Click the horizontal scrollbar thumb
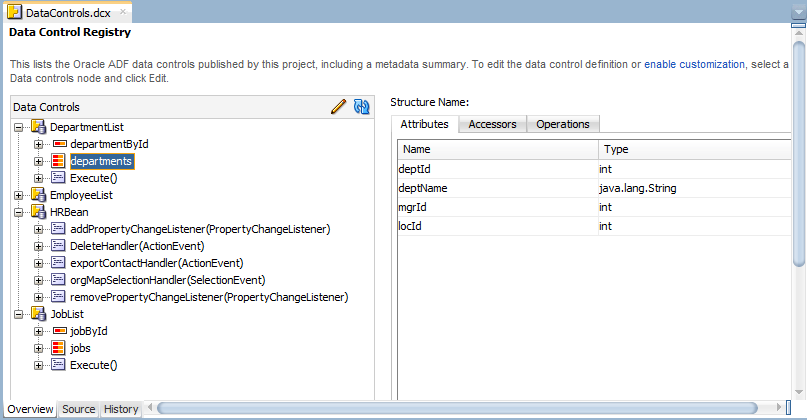 [458, 408]
